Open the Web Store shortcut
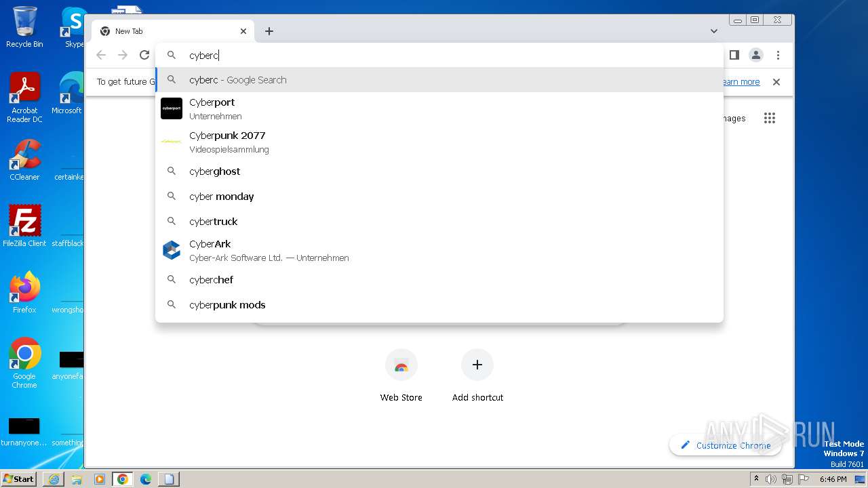The width and height of the screenshot is (868, 488). tap(401, 376)
